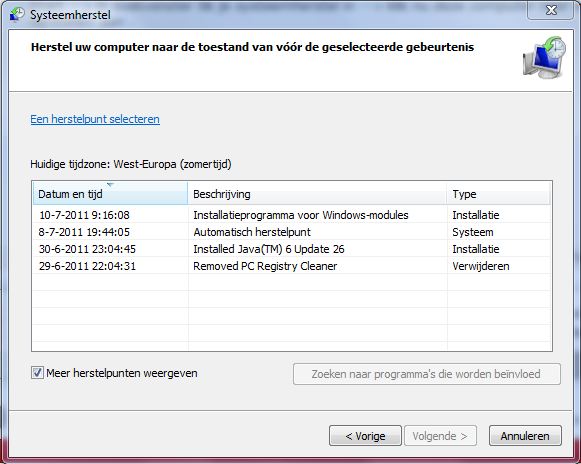Image resolution: width=581 pixels, height=464 pixels.
Task: Close the Systeemherstel dialog window
Action: pos(551,10)
